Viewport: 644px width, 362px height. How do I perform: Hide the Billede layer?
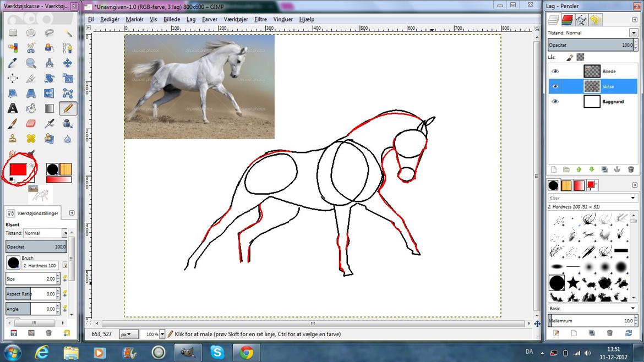click(555, 72)
